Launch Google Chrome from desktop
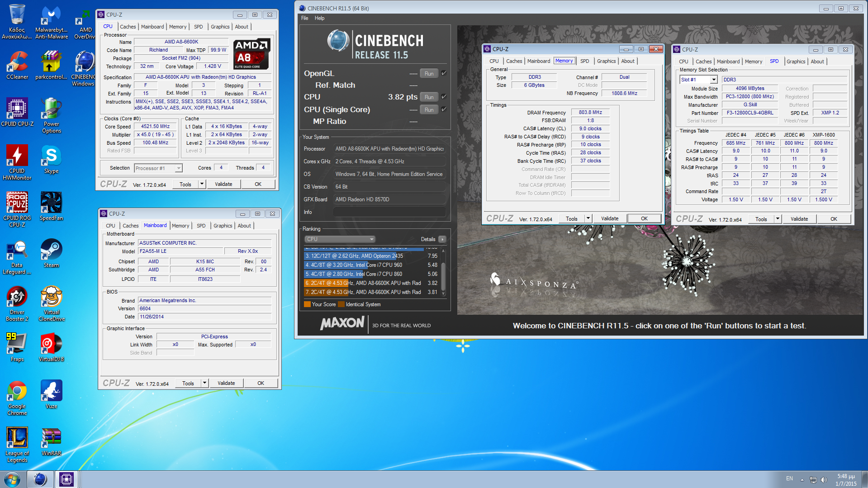The width and height of the screenshot is (868, 488). 17,398
